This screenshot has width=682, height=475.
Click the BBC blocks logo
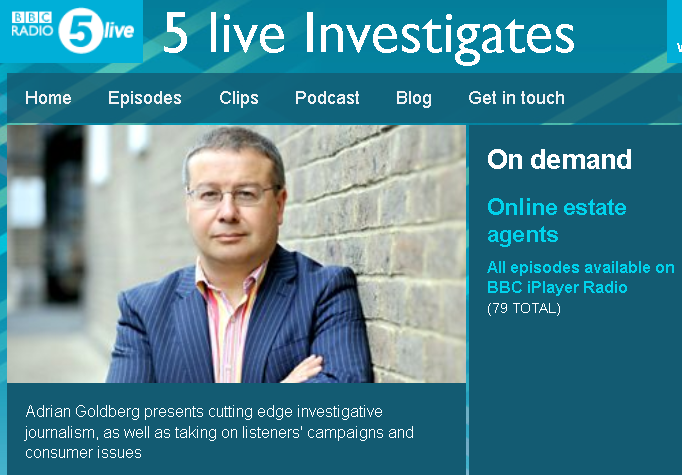tap(32, 17)
